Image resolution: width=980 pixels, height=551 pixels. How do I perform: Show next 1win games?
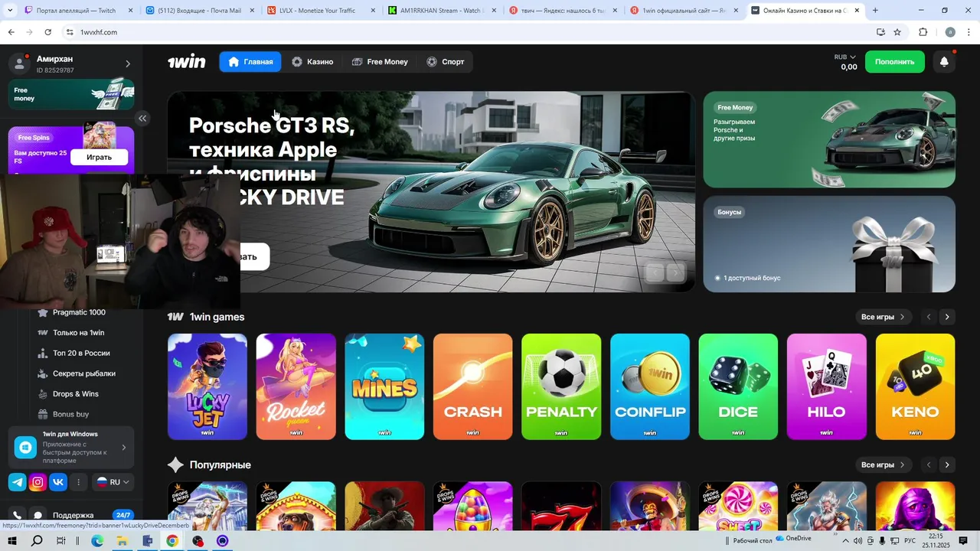(x=947, y=317)
